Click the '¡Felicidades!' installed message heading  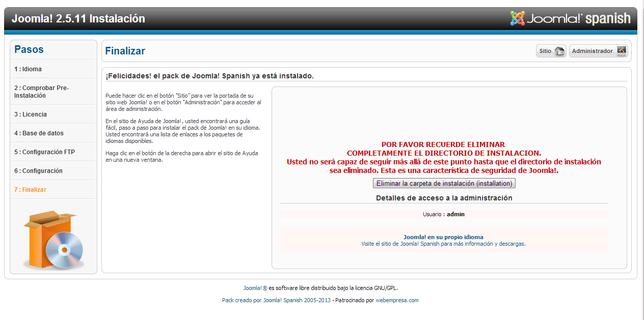pyautogui.click(x=209, y=76)
